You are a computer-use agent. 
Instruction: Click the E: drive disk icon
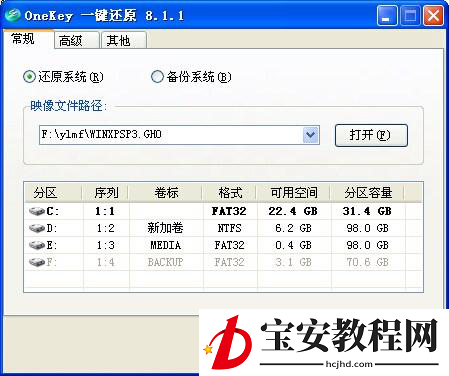[37, 245]
